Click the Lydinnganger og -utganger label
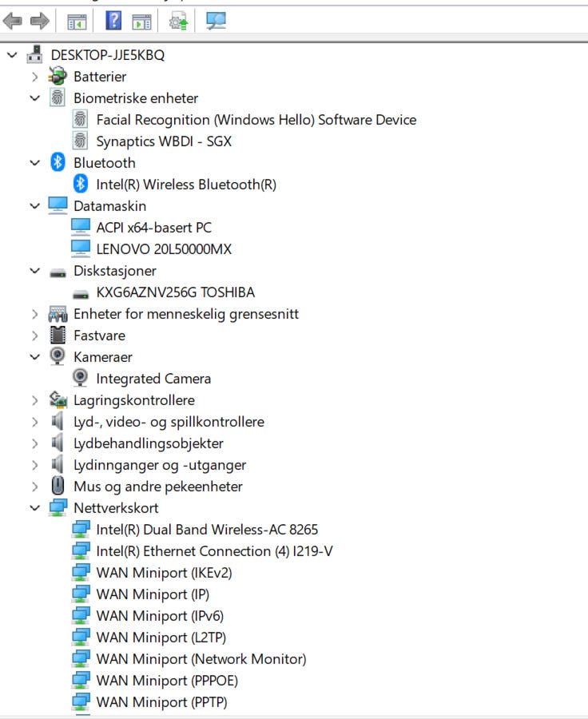This screenshot has height=719, width=588. pos(160,465)
